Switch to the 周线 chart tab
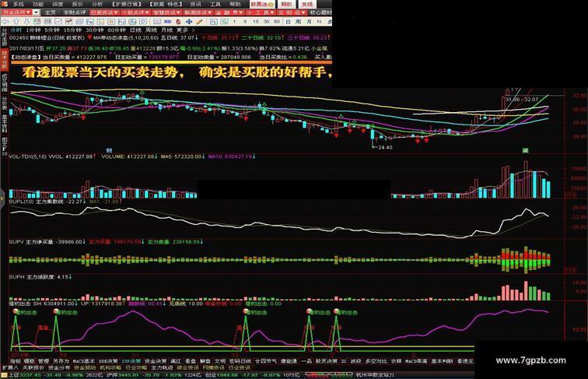Viewport: 588px width, 379px height. [151, 30]
